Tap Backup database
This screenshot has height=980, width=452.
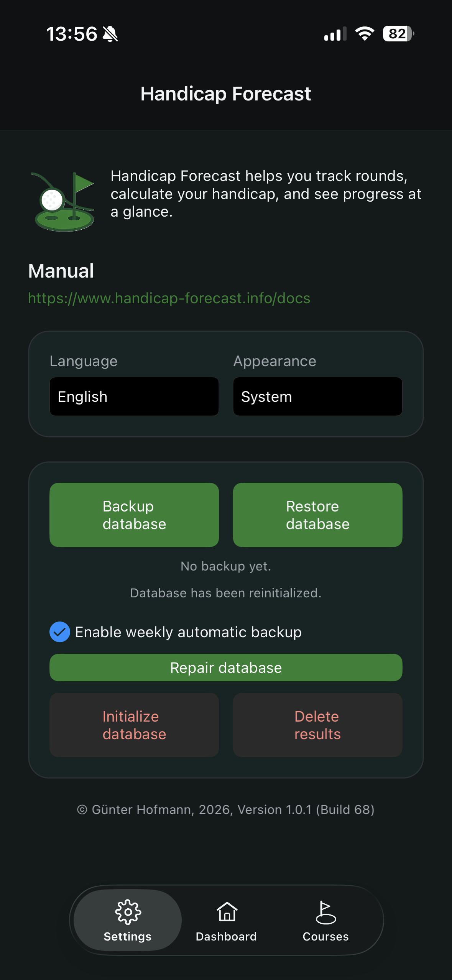click(x=134, y=515)
